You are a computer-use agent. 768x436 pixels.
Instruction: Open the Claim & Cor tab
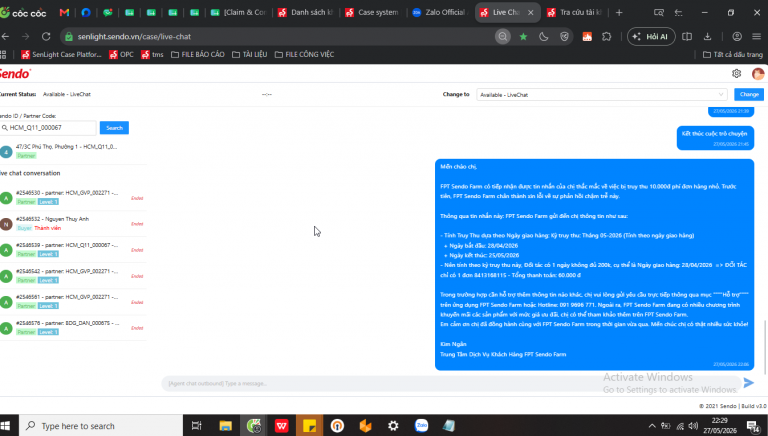click(x=239, y=12)
